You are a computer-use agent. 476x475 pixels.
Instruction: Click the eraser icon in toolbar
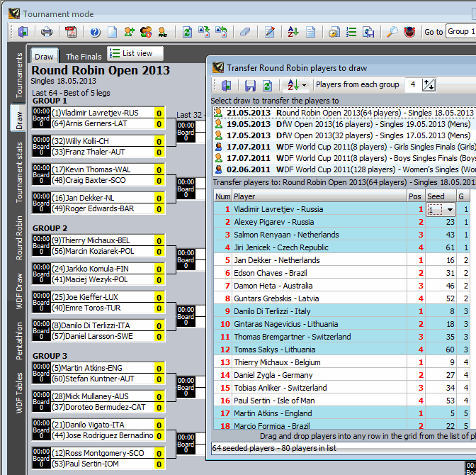coord(245,32)
